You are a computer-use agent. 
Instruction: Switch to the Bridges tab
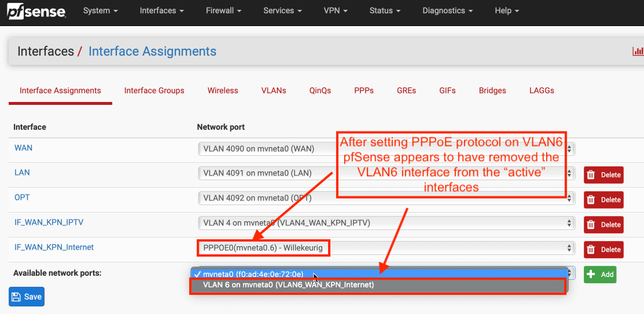tap(492, 90)
